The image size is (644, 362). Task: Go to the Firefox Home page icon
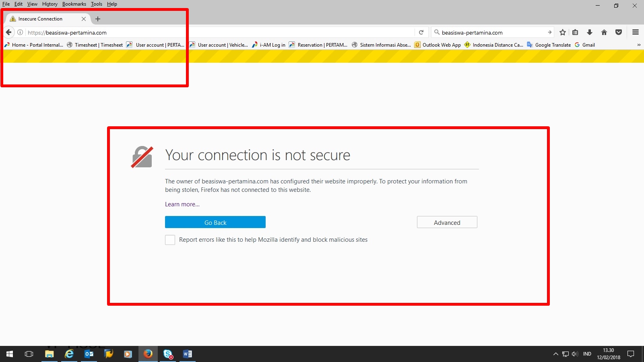click(x=604, y=33)
